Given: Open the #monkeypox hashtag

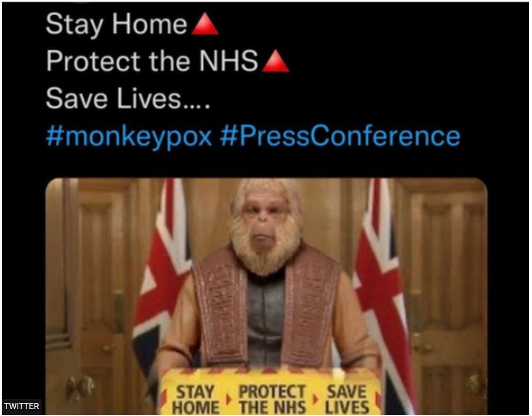Looking at the screenshot, I should click(x=129, y=137).
